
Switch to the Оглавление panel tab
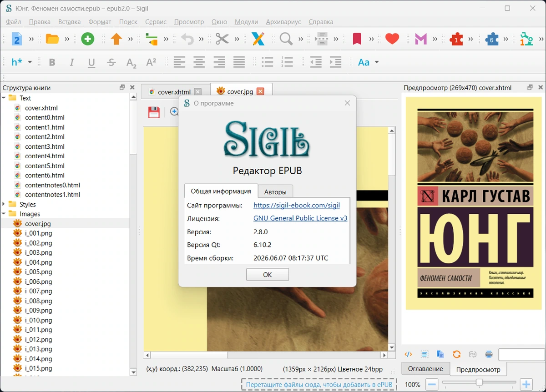pos(425,369)
